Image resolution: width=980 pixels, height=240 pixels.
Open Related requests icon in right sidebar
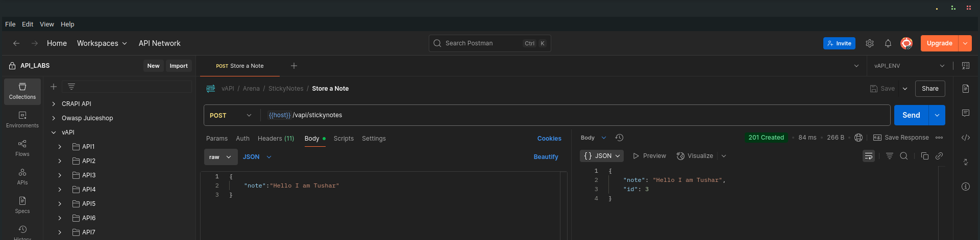(966, 162)
